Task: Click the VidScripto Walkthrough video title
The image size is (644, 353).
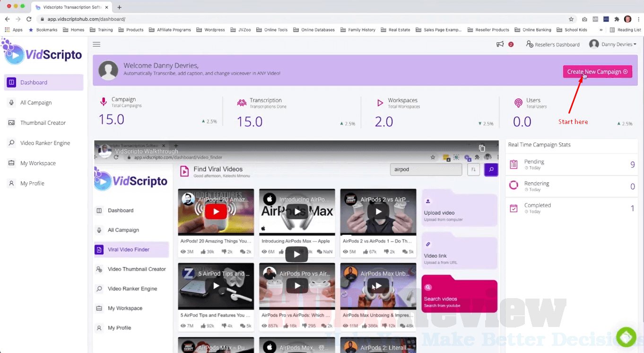Action: (148, 150)
